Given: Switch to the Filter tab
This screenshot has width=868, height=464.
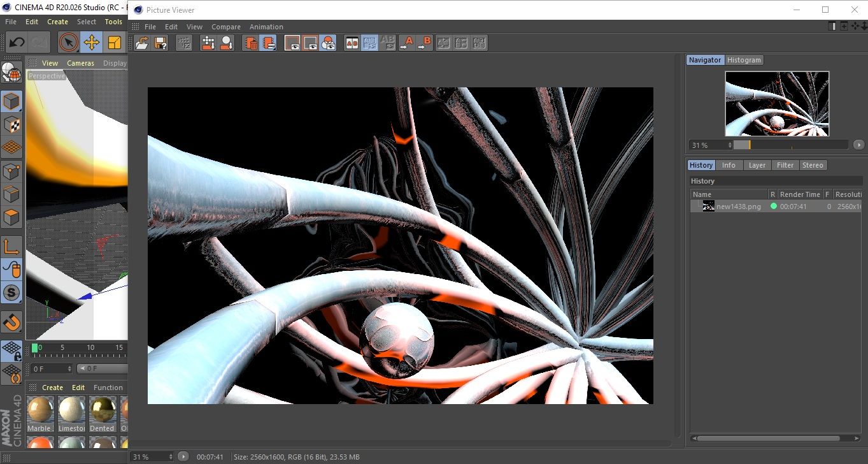Looking at the screenshot, I should (785, 165).
